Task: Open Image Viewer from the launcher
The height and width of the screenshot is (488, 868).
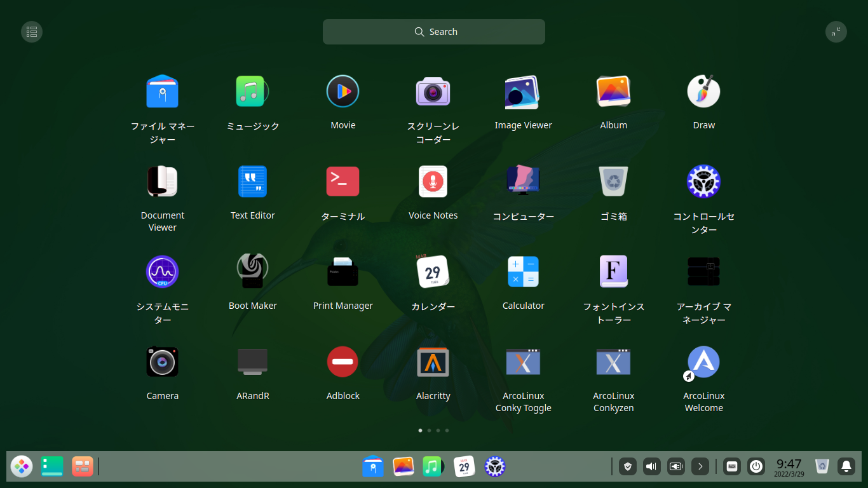Action: [524, 92]
